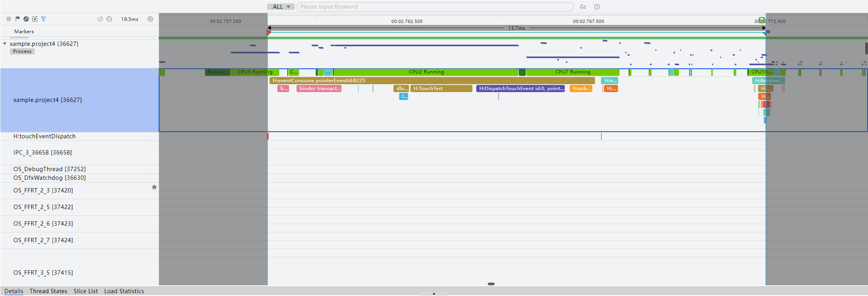Click the circular reset zoom icon
This screenshot has width=868, height=296.
100,19
